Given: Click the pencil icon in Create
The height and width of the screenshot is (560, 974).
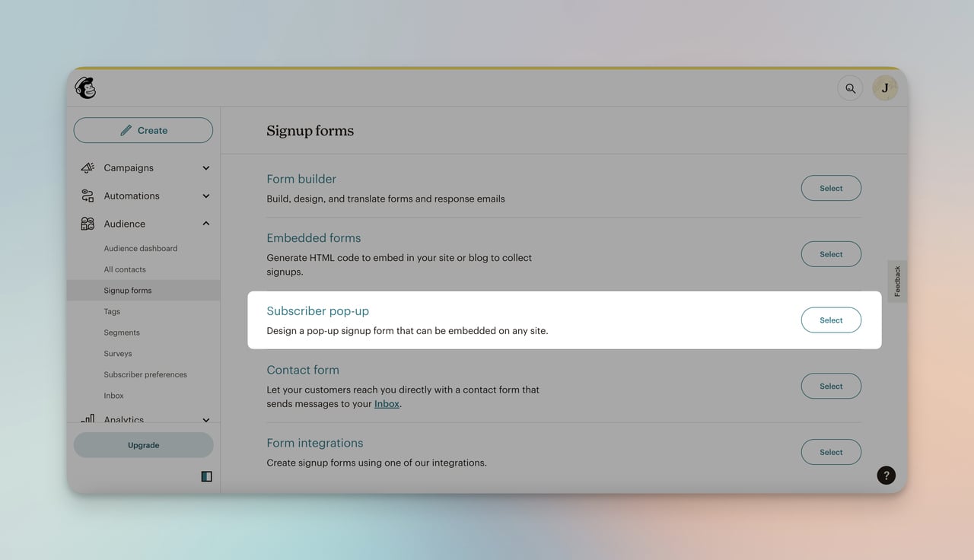Looking at the screenshot, I should [x=126, y=130].
